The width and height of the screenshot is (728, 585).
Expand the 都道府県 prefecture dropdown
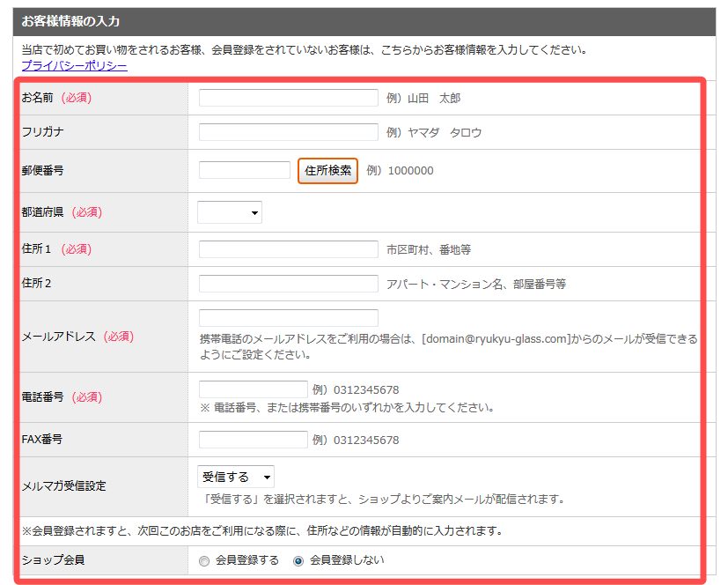[230, 212]
